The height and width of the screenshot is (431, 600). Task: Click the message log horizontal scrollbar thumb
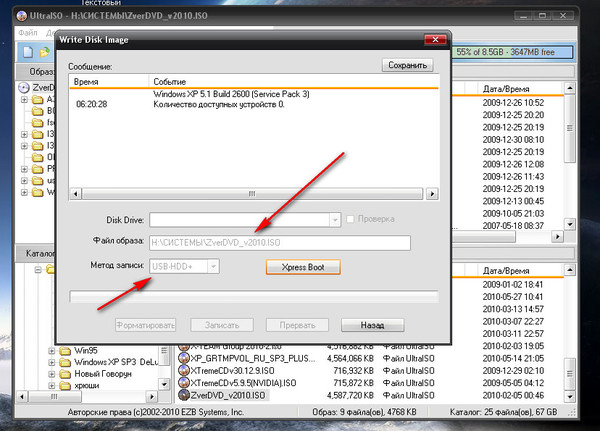point(252,194)
